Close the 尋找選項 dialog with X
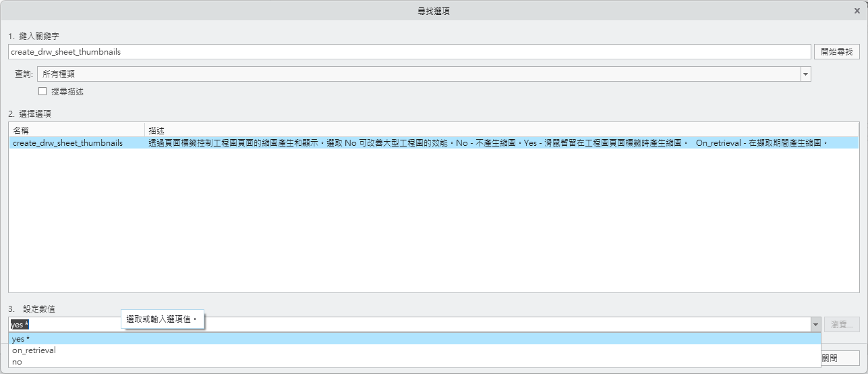 [857, 10]
